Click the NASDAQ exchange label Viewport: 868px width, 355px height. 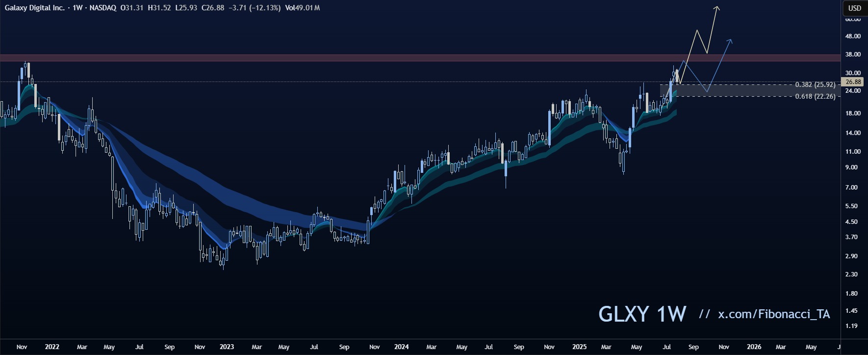click(x=102, y=8)
